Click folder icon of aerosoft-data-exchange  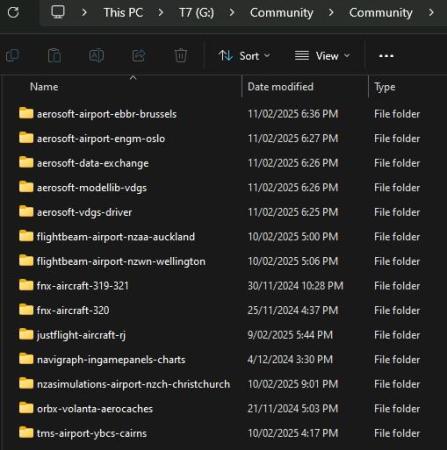point(26,163)
